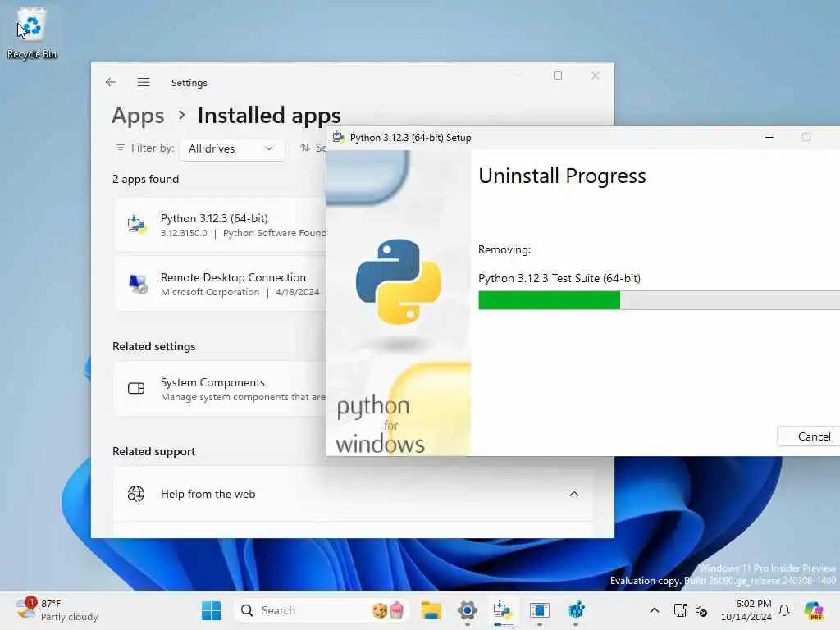Open the Windows Start menu
Image resolution: width=840 pixels, height=630 pixels.
coord(211,610)
